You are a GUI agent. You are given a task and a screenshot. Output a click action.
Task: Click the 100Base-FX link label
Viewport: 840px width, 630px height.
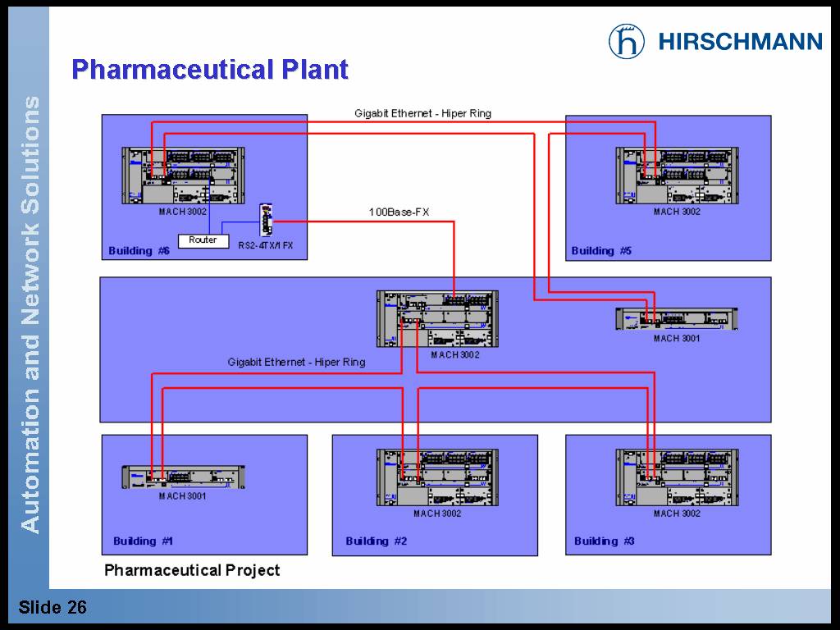click(399, 212)
